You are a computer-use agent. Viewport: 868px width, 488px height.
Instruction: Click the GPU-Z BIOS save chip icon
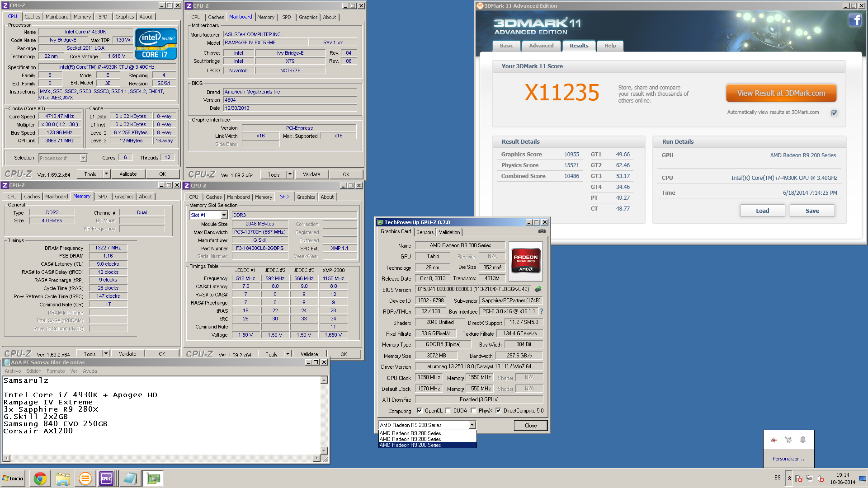click(x=538, y=289)
